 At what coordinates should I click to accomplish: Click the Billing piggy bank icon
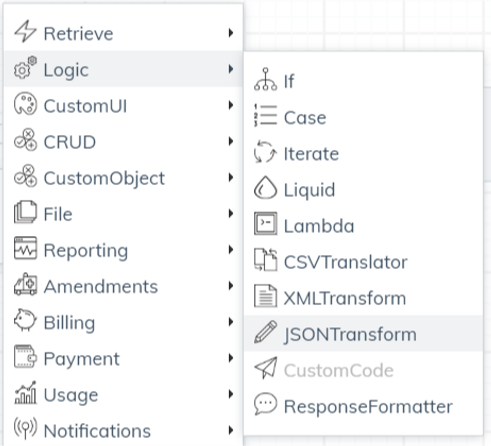(25, 320)
